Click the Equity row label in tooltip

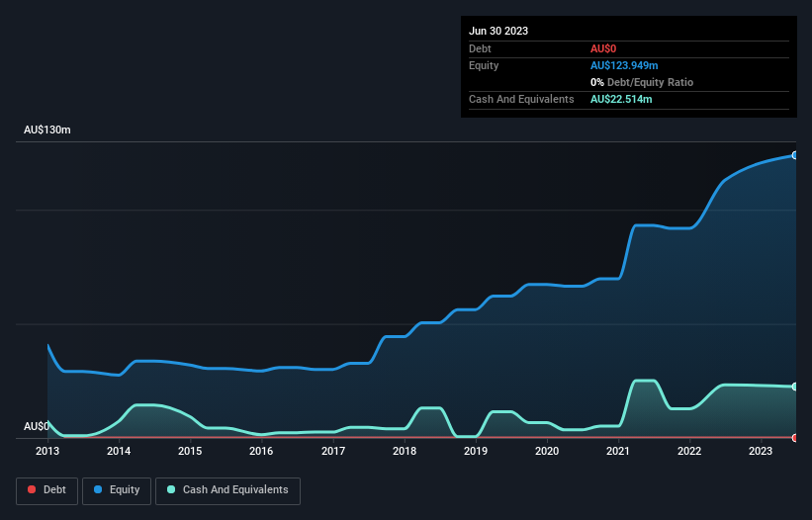tap(484, 65)
